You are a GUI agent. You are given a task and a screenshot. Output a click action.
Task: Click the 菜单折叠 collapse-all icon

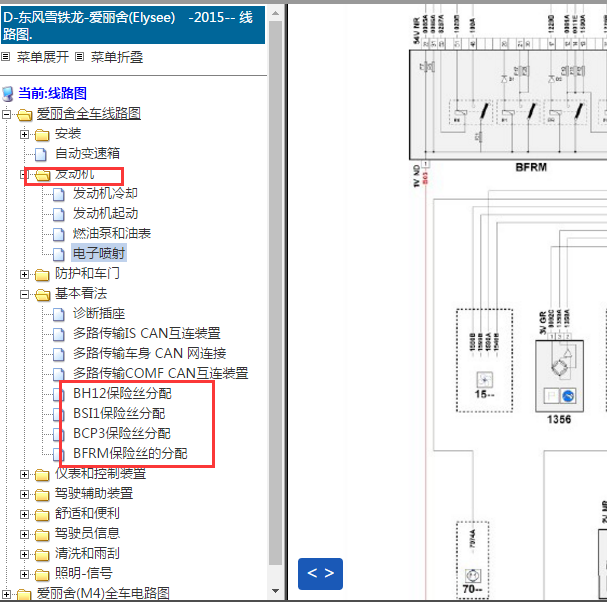click(x=79, y=57)
